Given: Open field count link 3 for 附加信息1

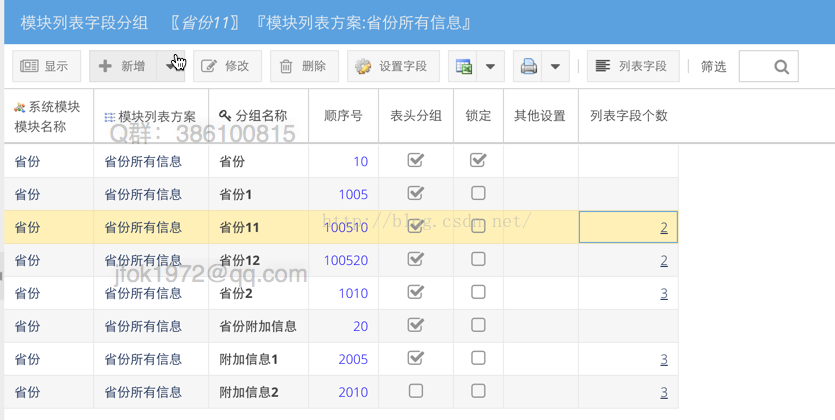Looking at the screenshot, I should click(664, 360).
